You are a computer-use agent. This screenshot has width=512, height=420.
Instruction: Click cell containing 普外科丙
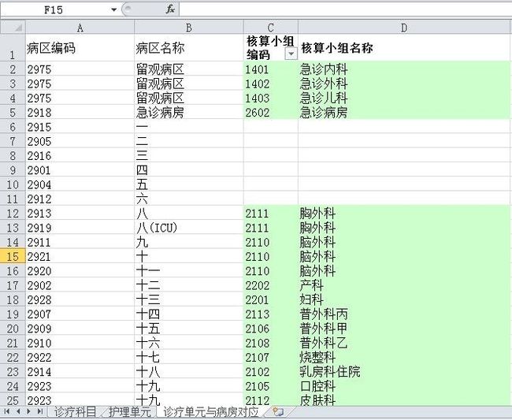click(404, 314)
